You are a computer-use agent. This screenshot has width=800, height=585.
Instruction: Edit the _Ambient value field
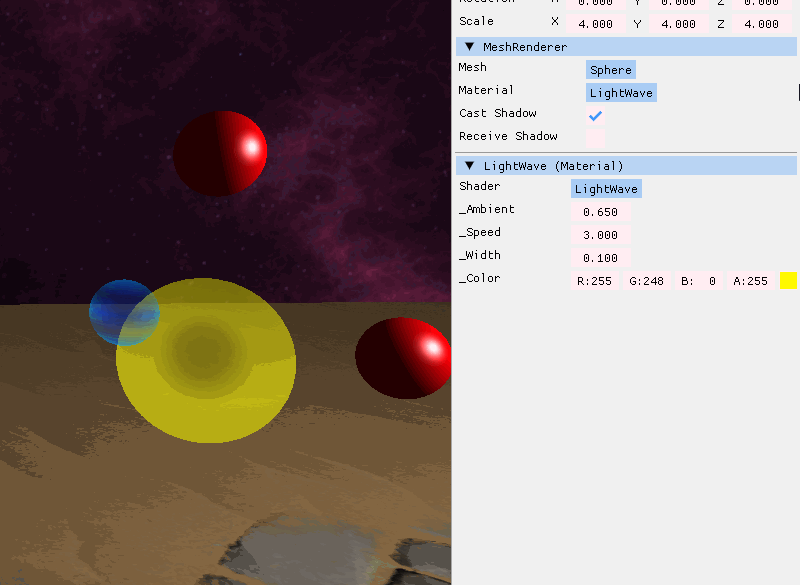601,212
